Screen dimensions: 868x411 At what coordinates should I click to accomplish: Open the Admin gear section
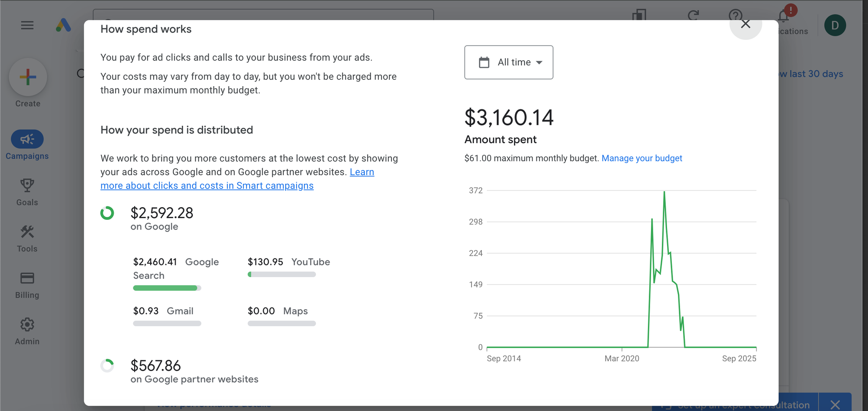click(27, 332)
